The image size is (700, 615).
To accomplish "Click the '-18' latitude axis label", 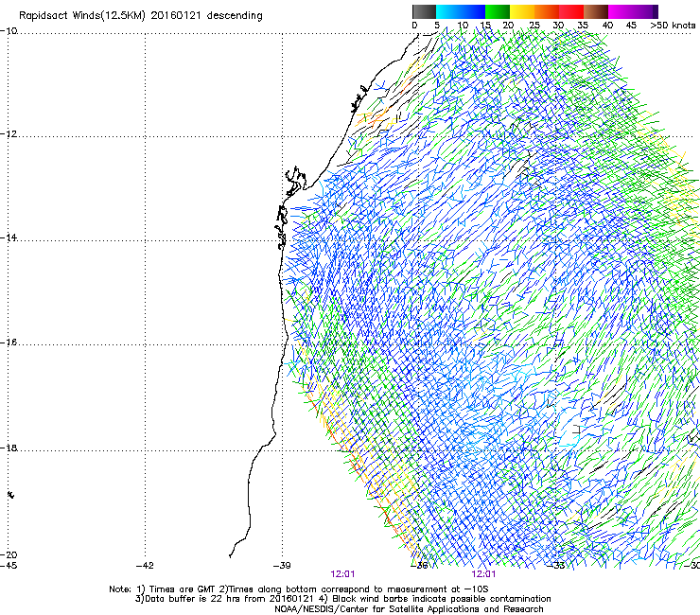I will pos(9,448).
